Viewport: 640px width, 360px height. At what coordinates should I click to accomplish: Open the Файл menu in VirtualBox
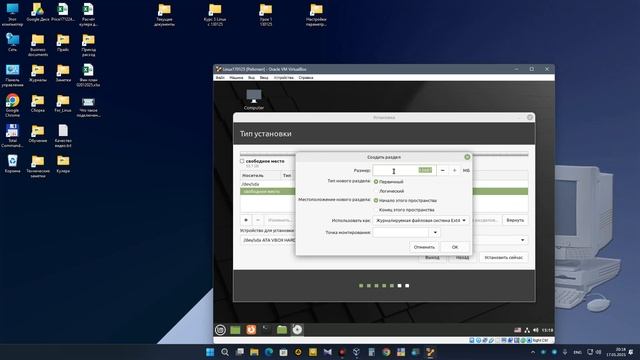pyautogui.click(x=220, y=78)
